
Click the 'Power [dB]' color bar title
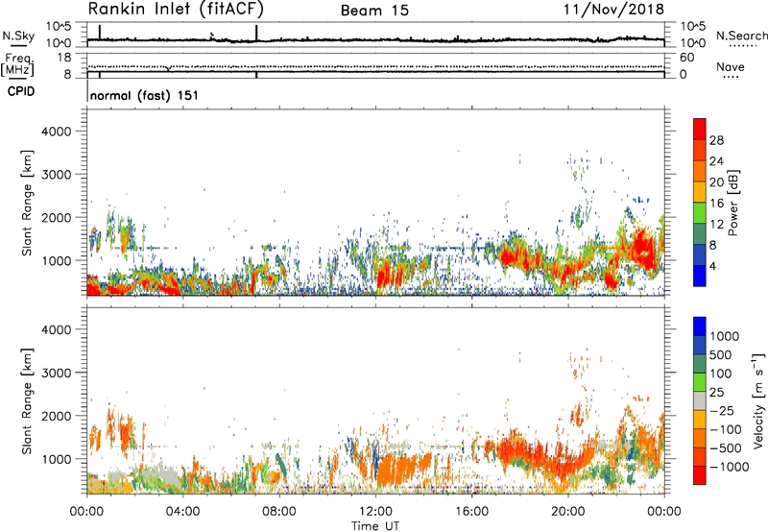coord(732,203)
